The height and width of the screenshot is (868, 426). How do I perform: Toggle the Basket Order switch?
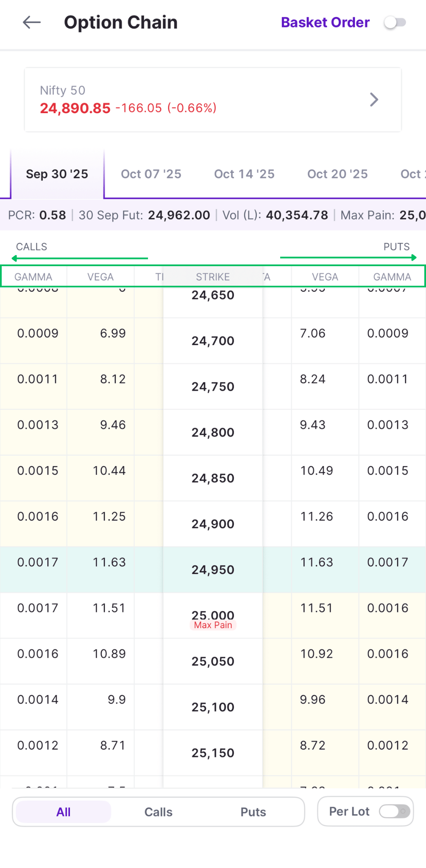point(395,22)
